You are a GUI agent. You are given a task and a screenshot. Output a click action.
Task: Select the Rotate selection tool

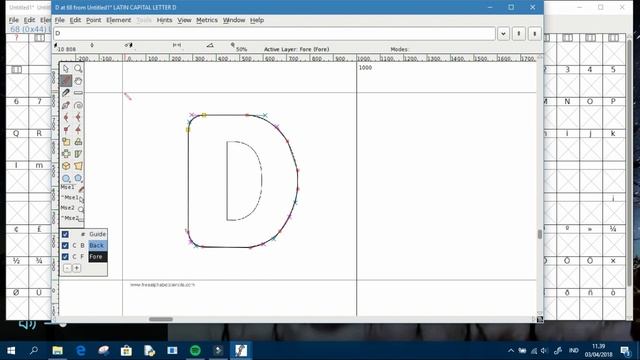click(x=78, y=142)
